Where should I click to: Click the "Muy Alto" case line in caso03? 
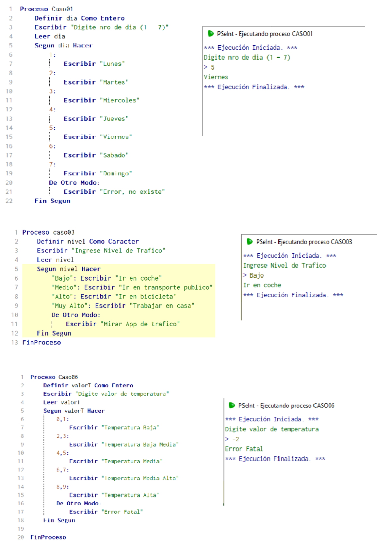click(123, 306)
